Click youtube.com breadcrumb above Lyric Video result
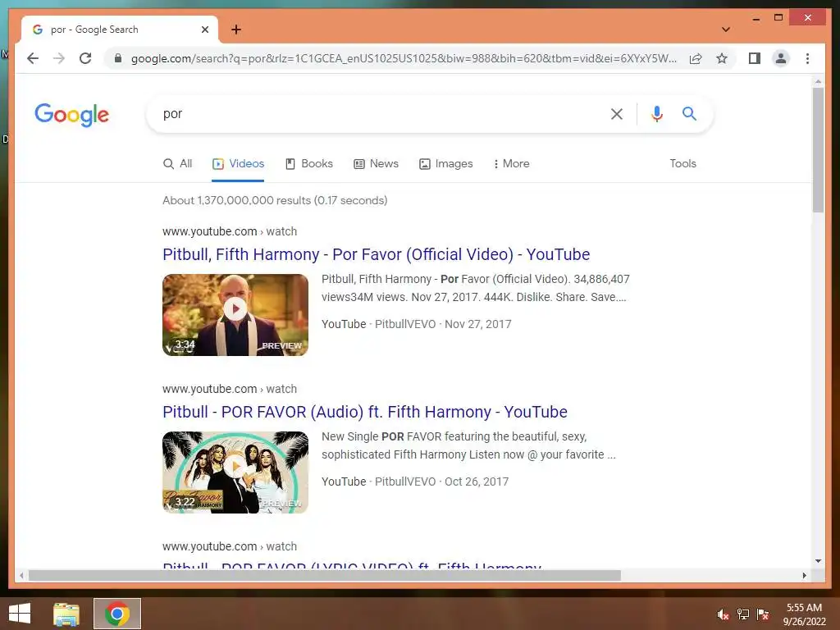The width and height of the screenshot is (840, 630). (230, 546)
